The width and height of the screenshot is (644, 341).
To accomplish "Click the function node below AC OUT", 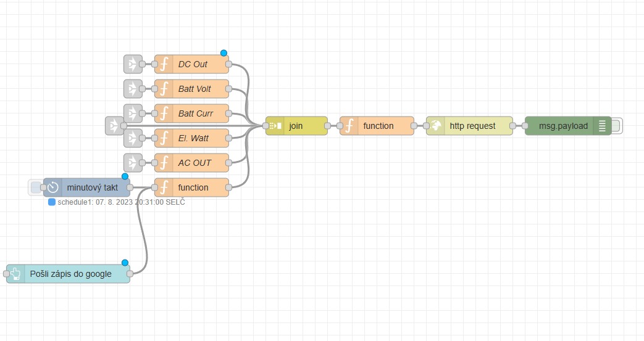I will [191, 187].
